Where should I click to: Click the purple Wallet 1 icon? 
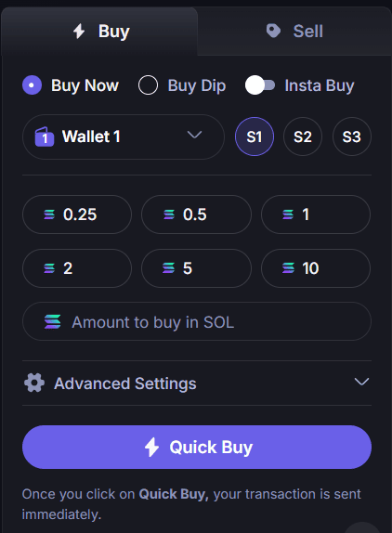click(45, 136)
